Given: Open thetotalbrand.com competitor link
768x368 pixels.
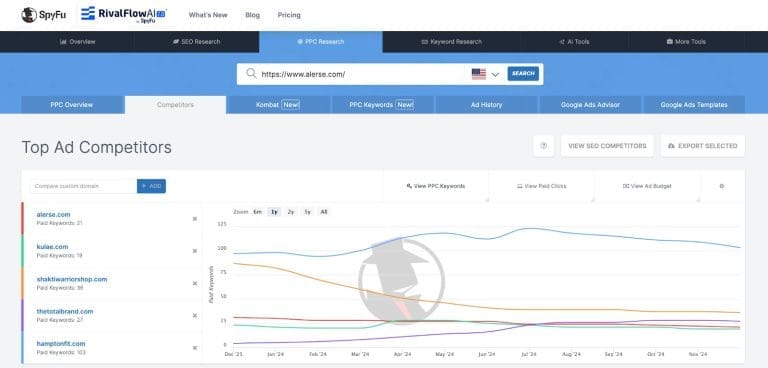Looking at the screenshot, I should coord(65,312).
